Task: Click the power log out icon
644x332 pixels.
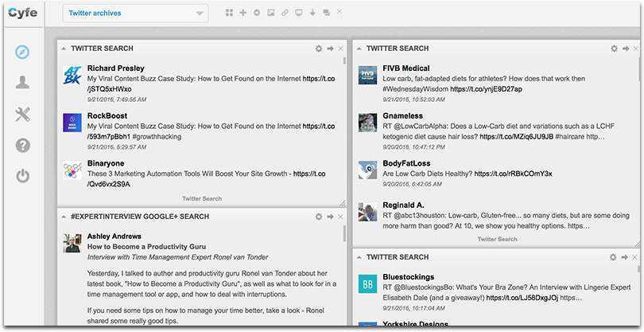Action: pyautogui.click(x=22, y=176)
